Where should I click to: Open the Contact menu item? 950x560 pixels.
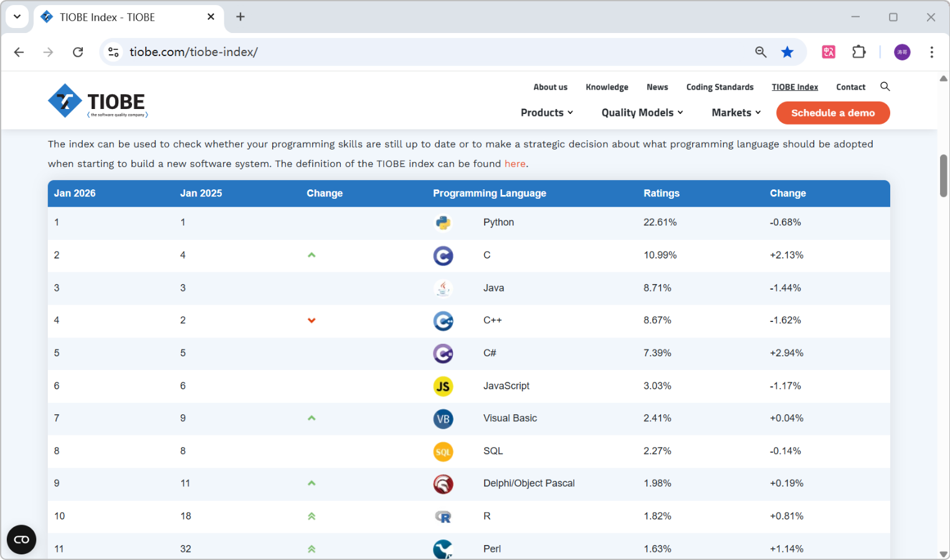[851, 87]
